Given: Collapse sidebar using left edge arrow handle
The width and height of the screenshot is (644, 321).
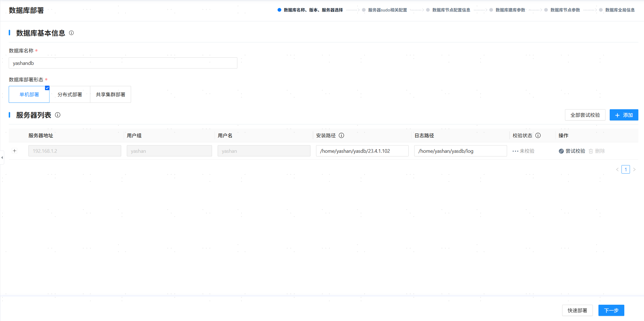Looking at the screenshot, I should coord(2,158).
